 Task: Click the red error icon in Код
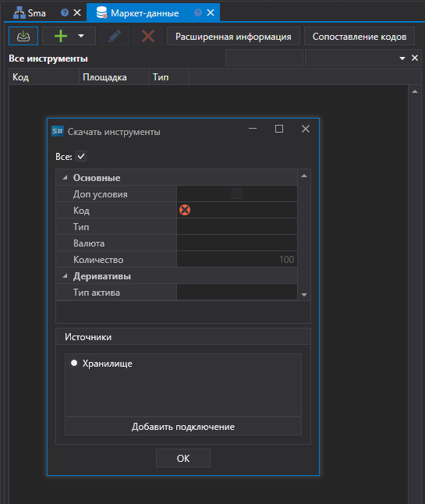coord(185,210)
